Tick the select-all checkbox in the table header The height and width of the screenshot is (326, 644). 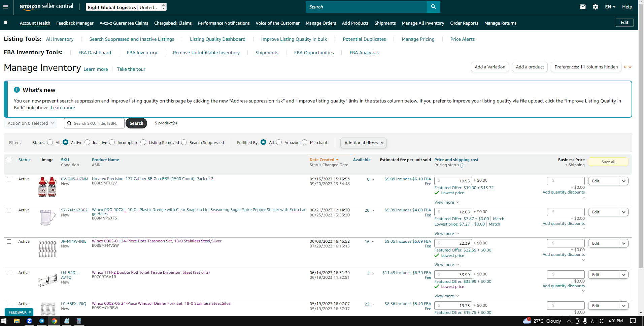point(9,160)
